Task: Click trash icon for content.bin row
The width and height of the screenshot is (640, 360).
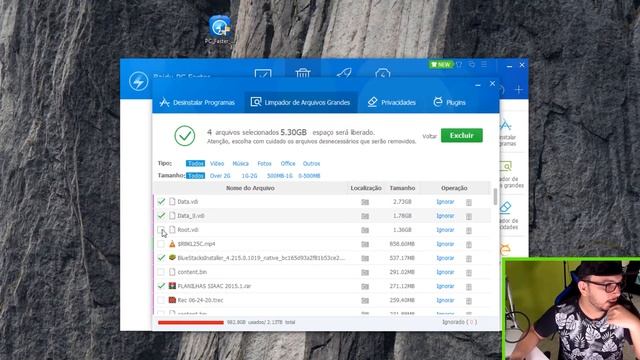Action: [x=469, y=272]
